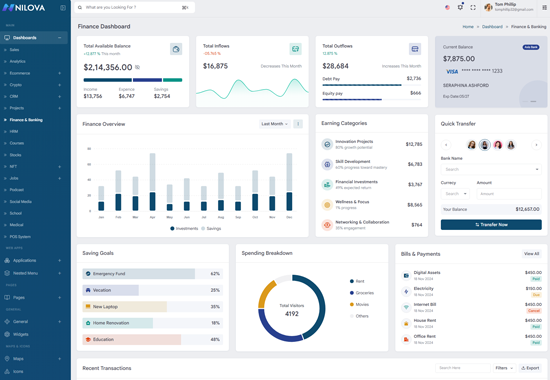Open the three-dot menu on Finance Overview
The image size is (550, 380).
click(x=298, y=124)
